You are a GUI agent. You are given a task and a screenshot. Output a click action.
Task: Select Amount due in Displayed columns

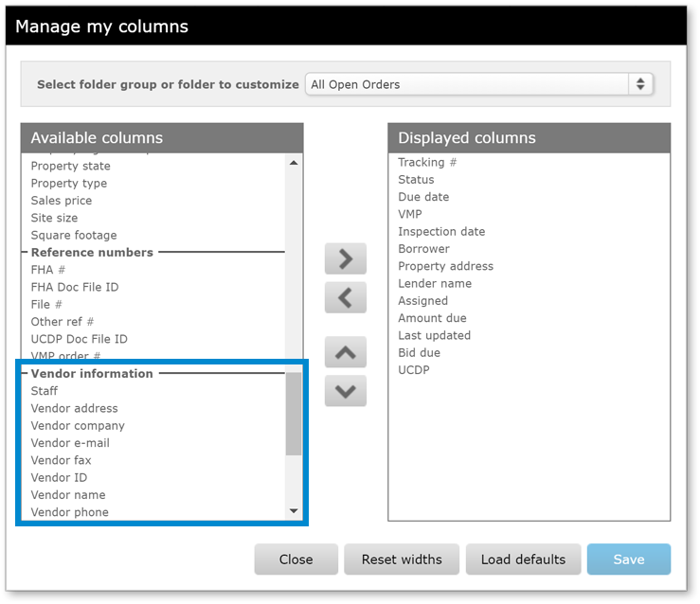432,318
